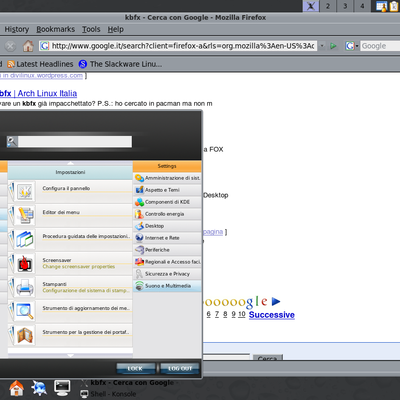The height and width of the screenshot is (400, 400).
Task: Click the Google next-page blue arrow
Action: pyautogui.click(x=276, y=302)
